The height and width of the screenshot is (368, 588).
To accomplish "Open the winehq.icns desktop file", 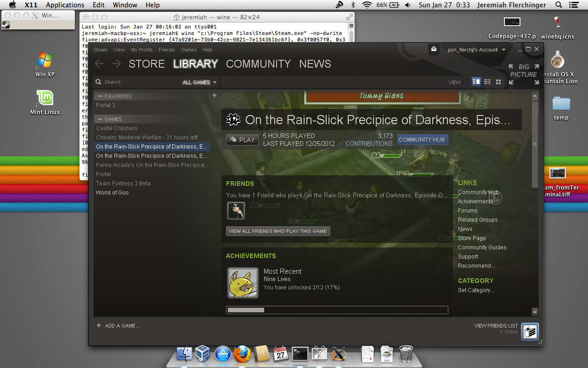I will pos(558,27).
